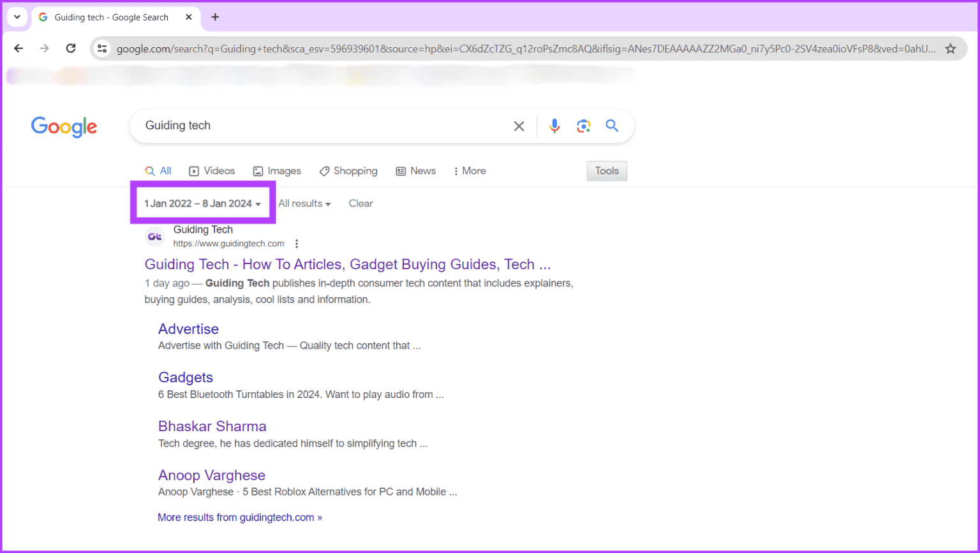
Task: Click the Guiding Tech site name above the result
Action: (203, 230)
